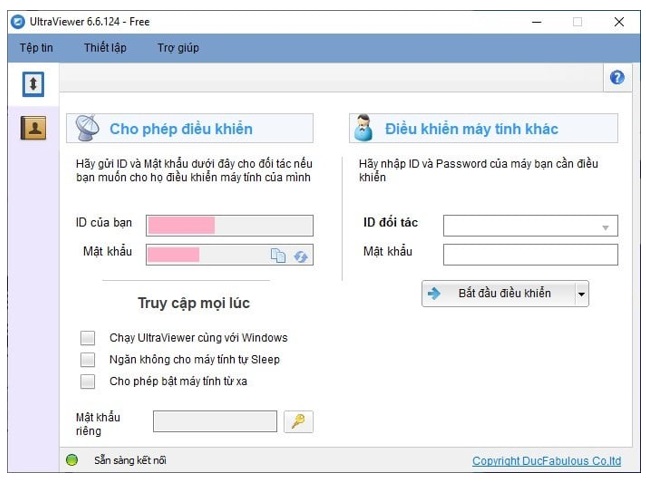Click the key icon for private password
646x484 pixels.
(x=298, y=421)
